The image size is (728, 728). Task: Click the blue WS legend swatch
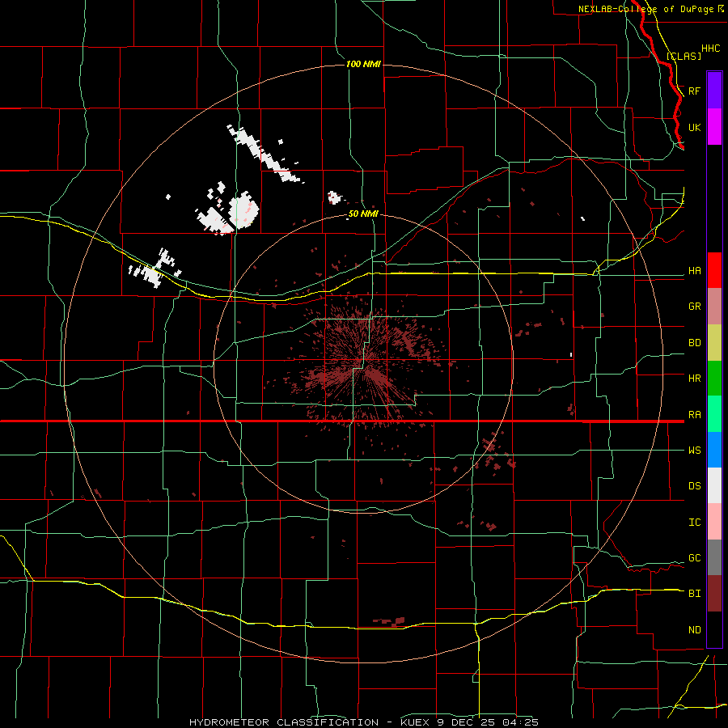click(714, 450)
